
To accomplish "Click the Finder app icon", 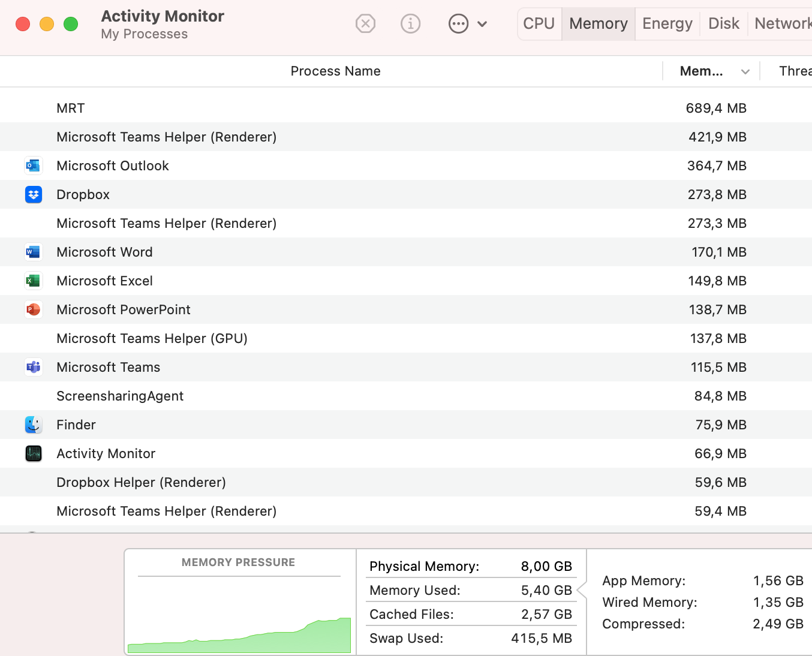I will [34, 425].
